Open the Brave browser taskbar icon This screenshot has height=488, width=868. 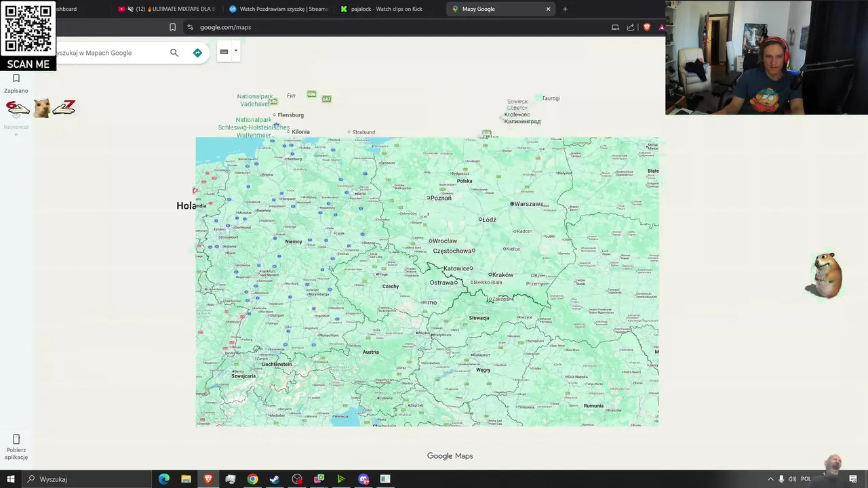coord(208,479)
